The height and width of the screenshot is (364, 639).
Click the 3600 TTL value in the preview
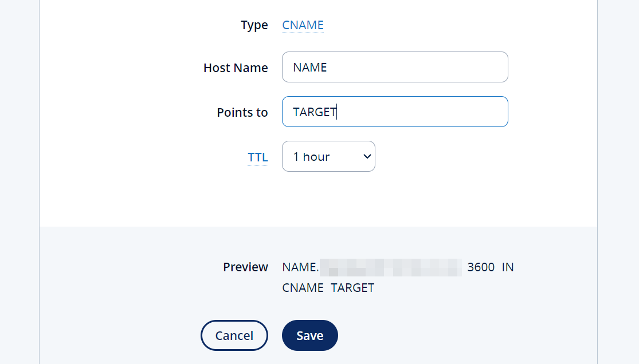click(481, 267)
